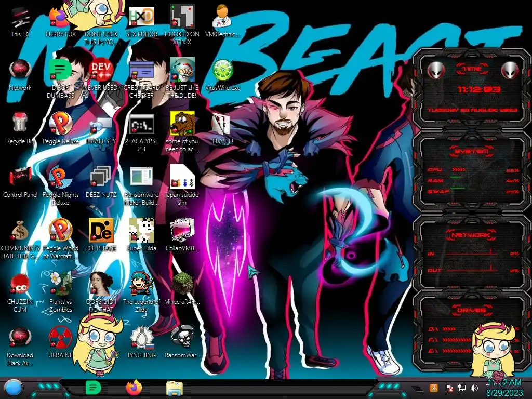Click the orange tray icon in system tray
Viewport: 532px width, 399px height.
[434, 388]
